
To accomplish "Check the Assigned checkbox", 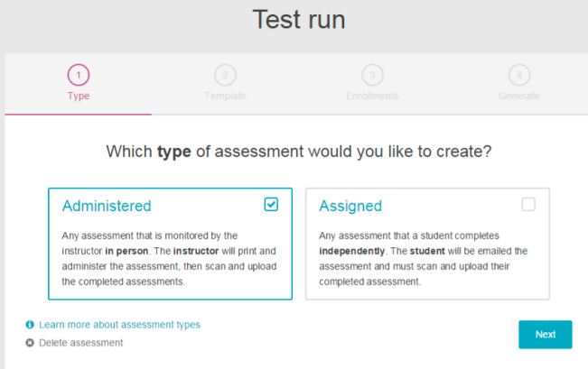I will (528, 204).
